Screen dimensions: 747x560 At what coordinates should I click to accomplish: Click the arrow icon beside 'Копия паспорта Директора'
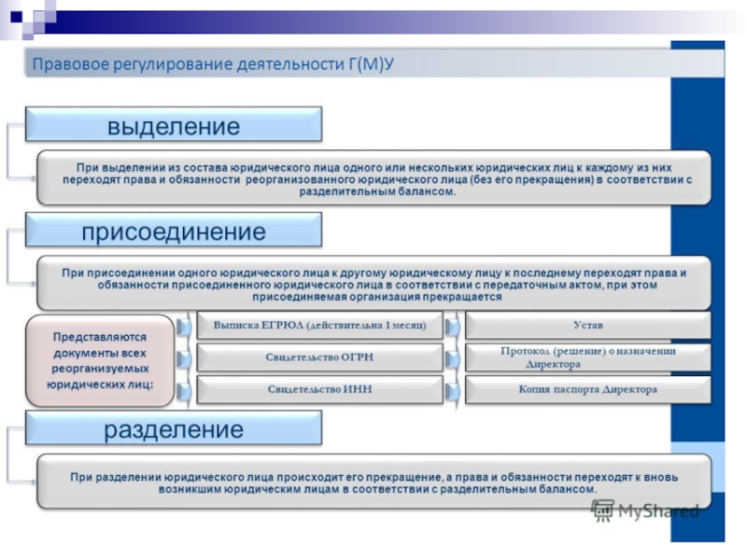point(453,391)
